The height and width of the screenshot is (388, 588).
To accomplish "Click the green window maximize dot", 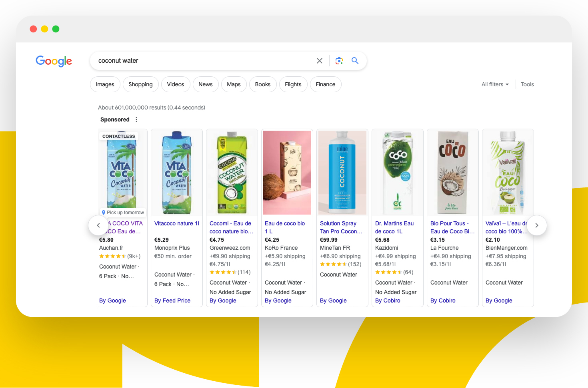I will (x=56, y=29).
